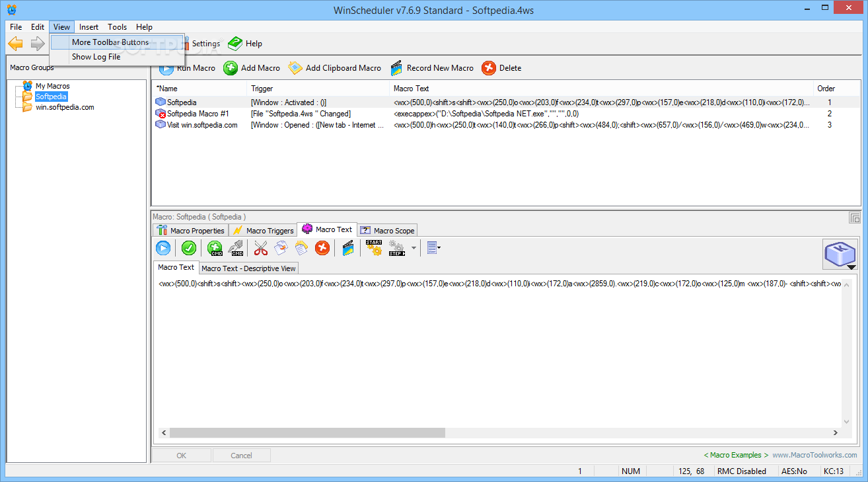This screenshot has width=868, height=482.
Task: Click the STEP gears icon
Action: pos(397,248)
